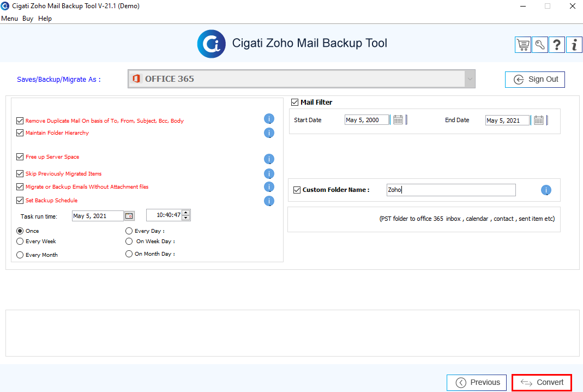Image resolution: width=583 pixels, height=392 pixels.
Task: Decrease the task run time value
Action: pyautogui.click(x=186, y=218)
